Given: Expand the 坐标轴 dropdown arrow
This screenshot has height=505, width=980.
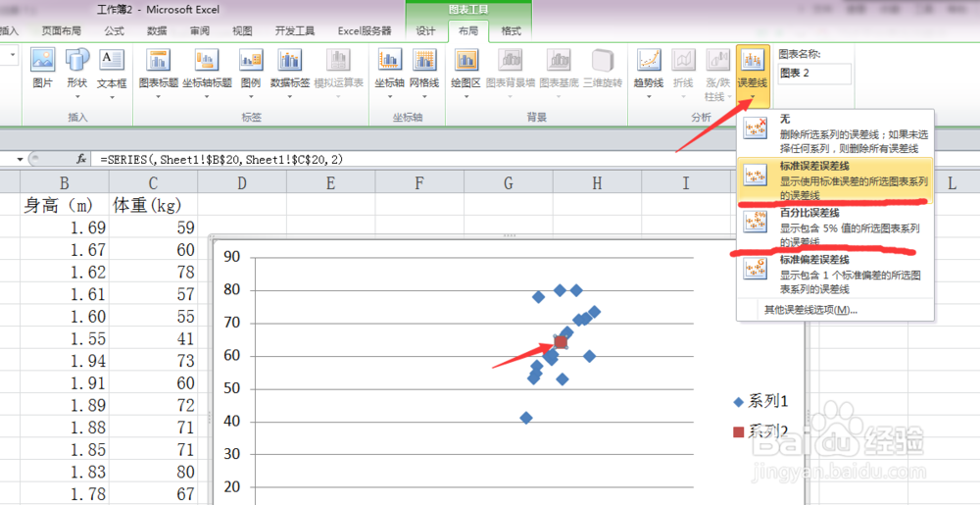Looking at the screenshot, I should (x=389, y=97).
